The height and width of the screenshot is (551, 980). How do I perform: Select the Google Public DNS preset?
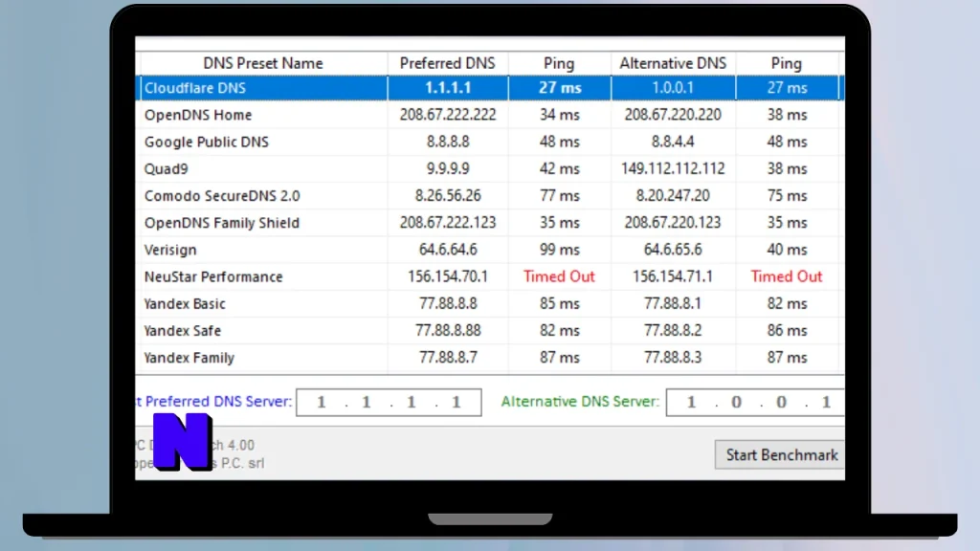[489, 142]
